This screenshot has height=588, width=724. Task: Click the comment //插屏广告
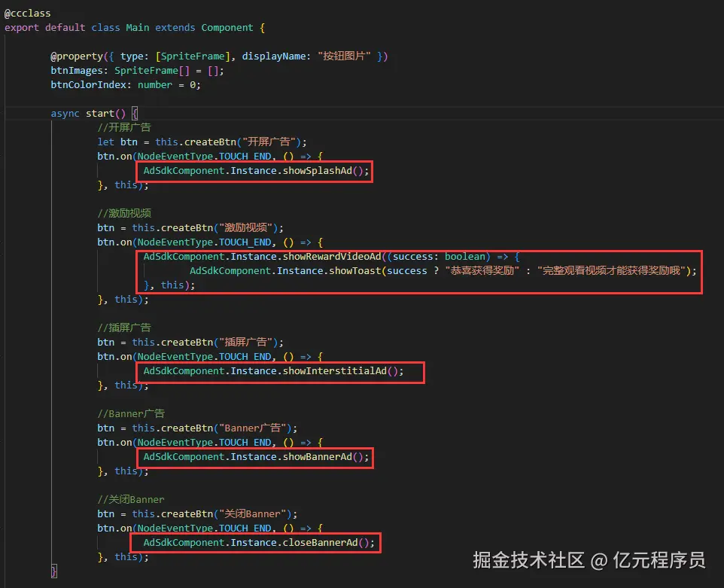124,328
